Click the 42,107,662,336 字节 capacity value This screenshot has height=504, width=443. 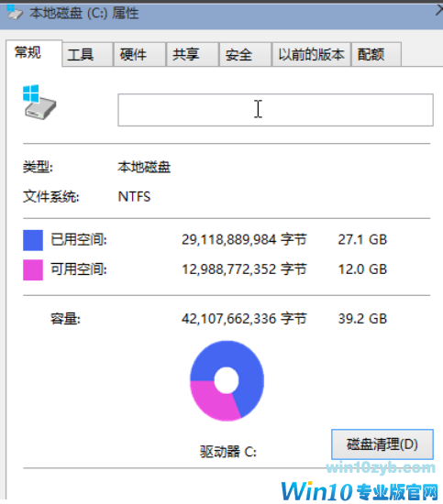point(244,319)
